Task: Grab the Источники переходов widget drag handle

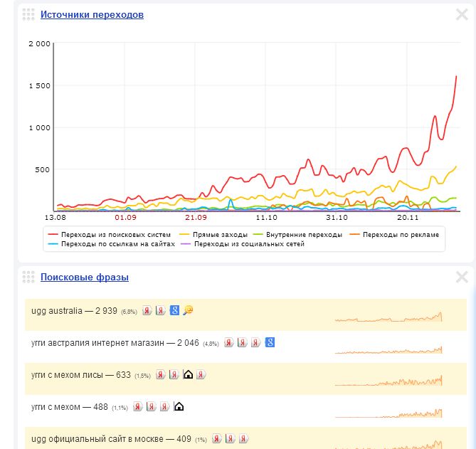Action: (28, 14)
